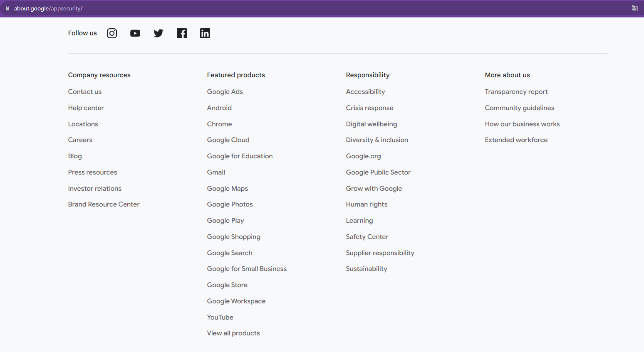Open the LinkedIn icon link
This screenshot has height=352, width=644.
205,33
